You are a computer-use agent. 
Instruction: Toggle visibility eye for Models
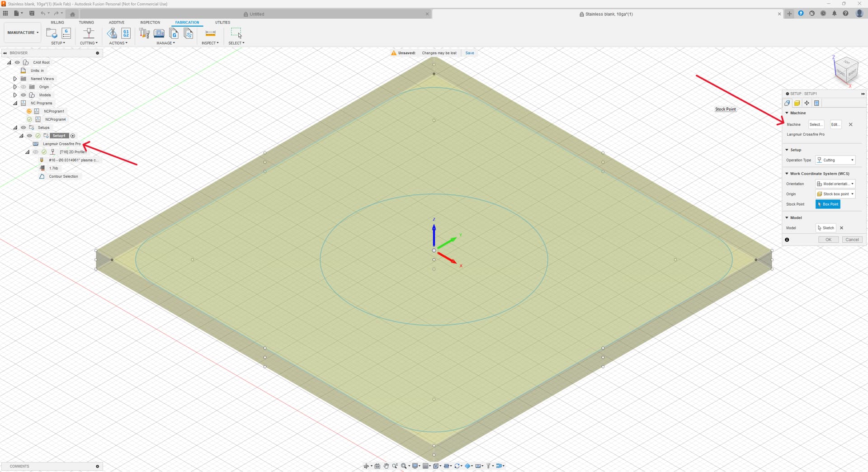point(24,95)
